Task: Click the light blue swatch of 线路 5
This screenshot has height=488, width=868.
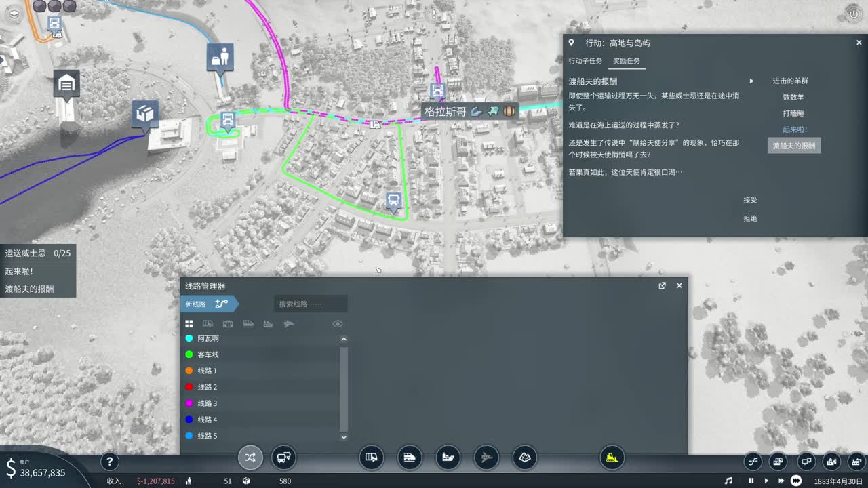Action: (189, 436)
